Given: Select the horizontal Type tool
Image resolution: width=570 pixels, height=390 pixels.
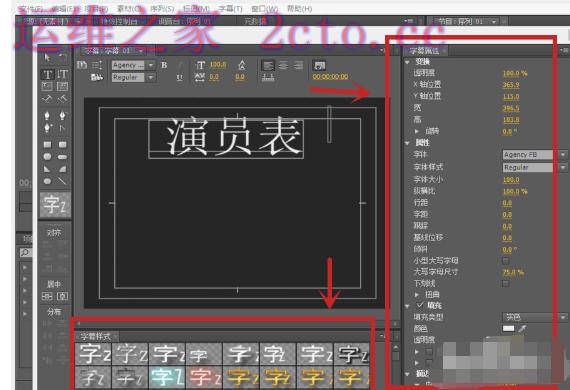Looking at the screenshot, I should point(47,74).
